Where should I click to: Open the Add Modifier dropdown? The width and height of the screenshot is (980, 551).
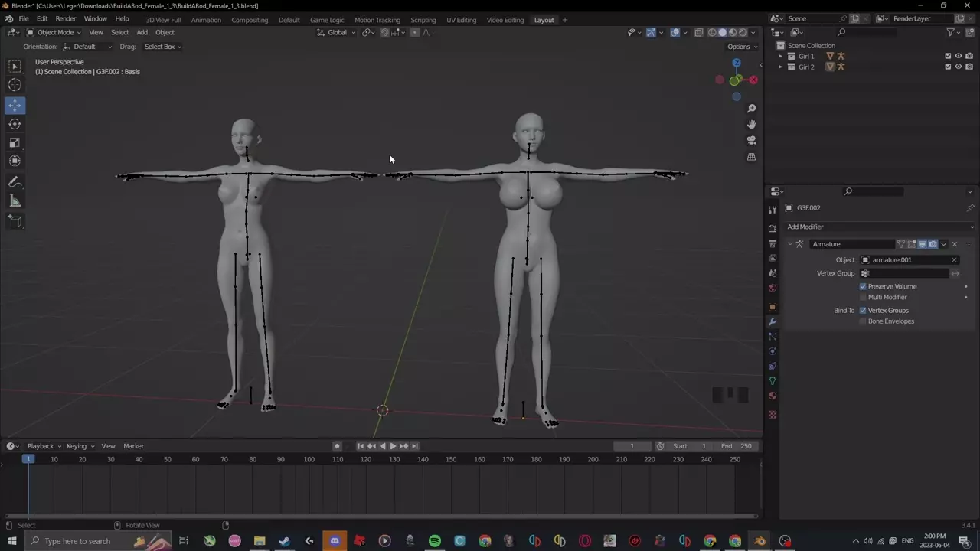[879, 227]
